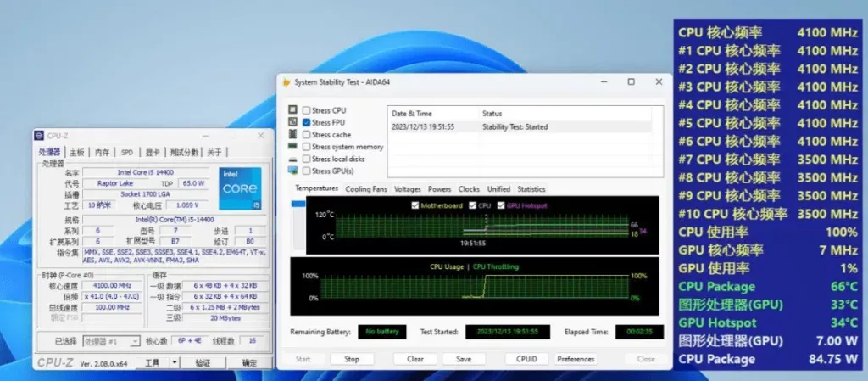This screenshot has height=381, width=868.
Task: Click the disk drive icon beside Stress local disks
Action: 292,159
